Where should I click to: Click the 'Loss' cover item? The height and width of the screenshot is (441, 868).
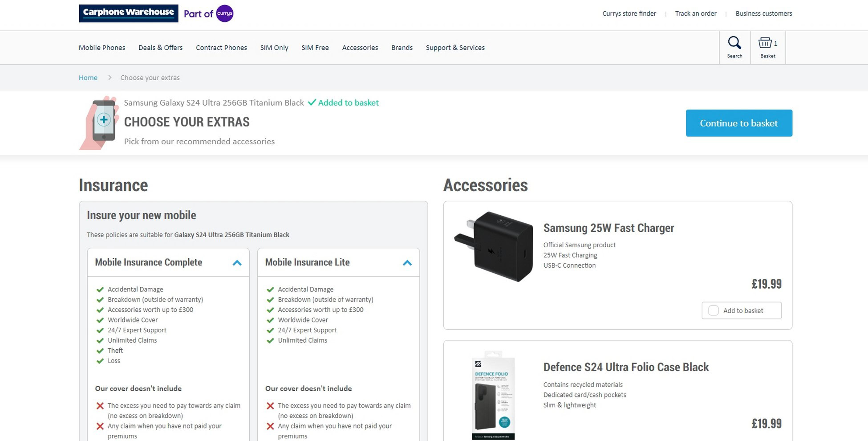point(114,361)
